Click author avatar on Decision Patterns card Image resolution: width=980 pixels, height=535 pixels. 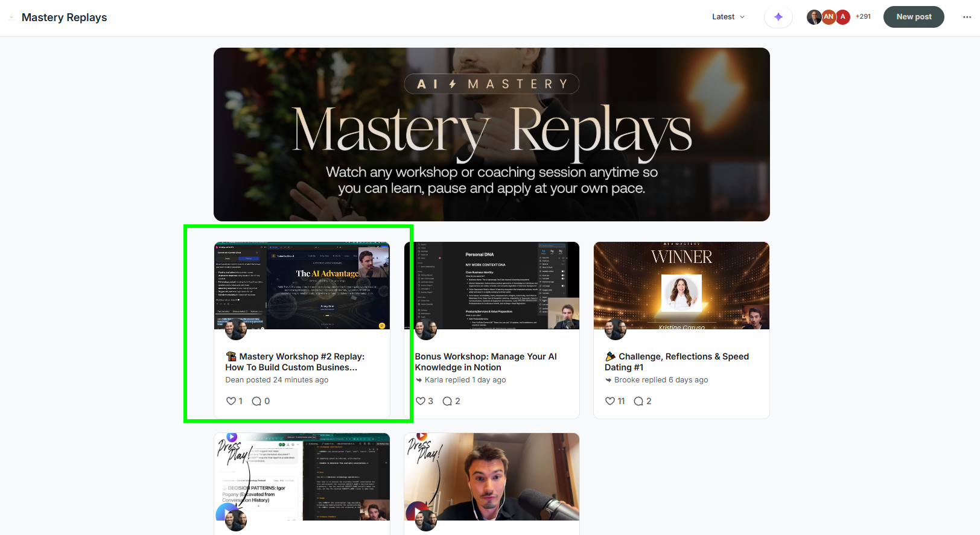point(236,520)
